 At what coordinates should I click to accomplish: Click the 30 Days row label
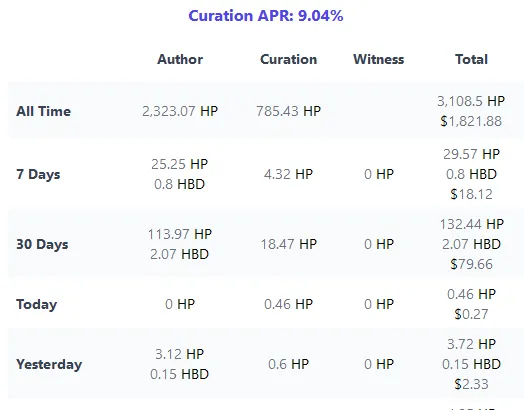42,244
